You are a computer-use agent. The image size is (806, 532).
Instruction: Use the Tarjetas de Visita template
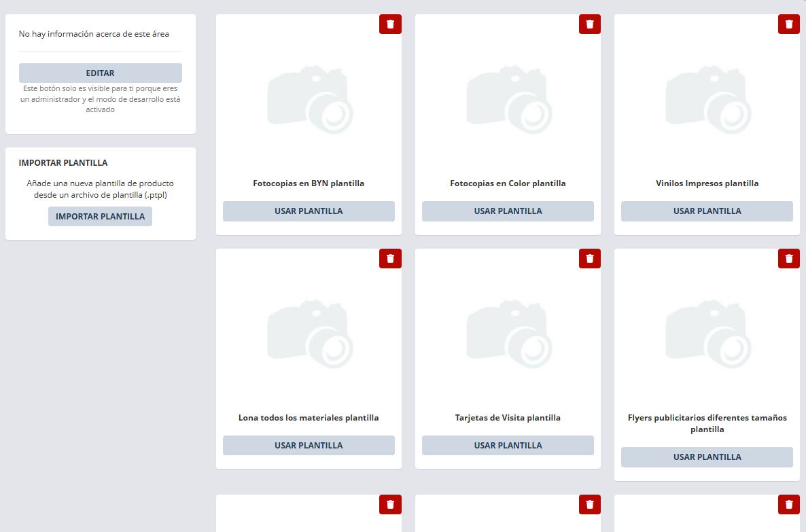tap(508, 446)
